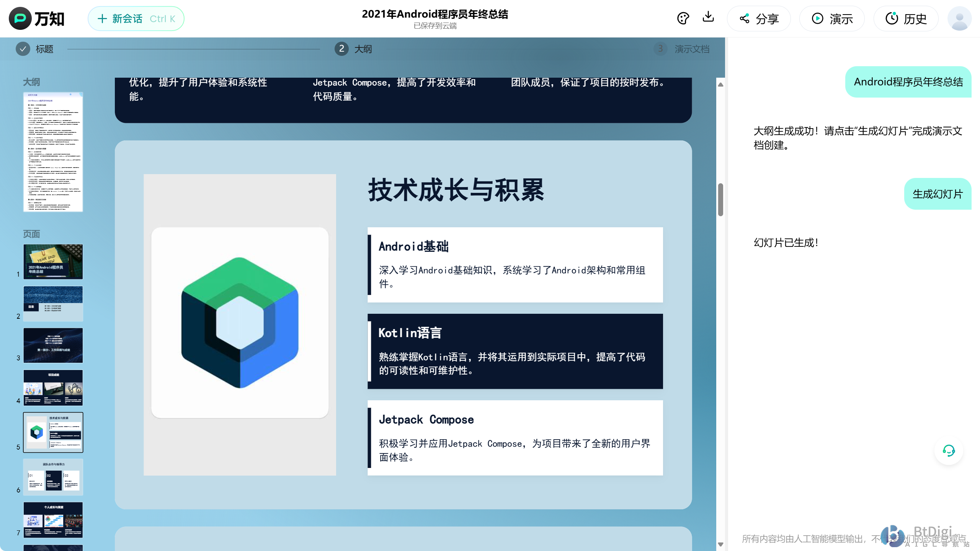Click the download icon

point(708,17)
